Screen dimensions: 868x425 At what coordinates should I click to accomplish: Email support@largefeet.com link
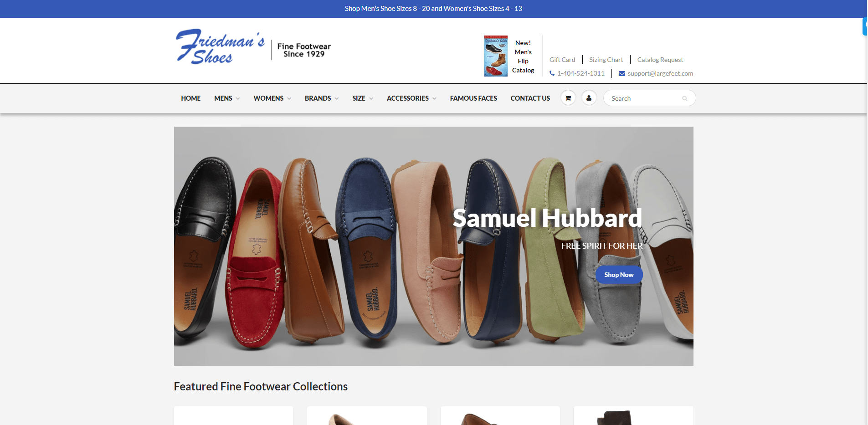tap(660, 73)
